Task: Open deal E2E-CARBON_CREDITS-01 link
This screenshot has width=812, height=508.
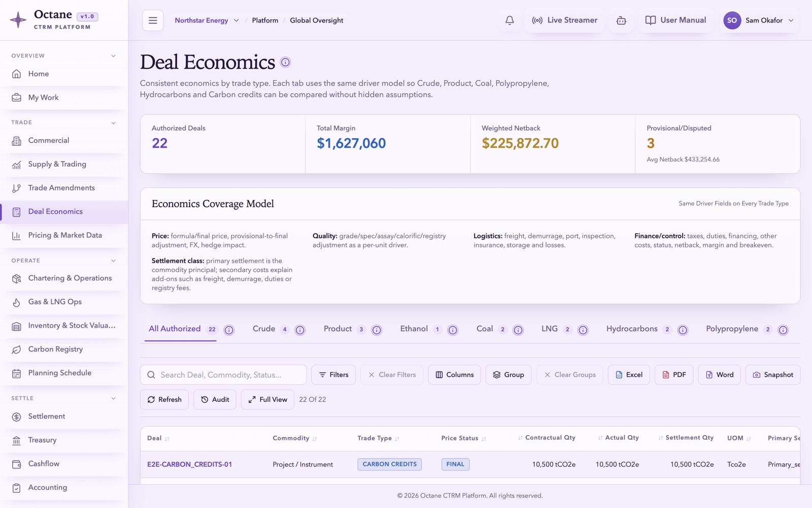Action: pyautogui.click(x=189, y=464)
